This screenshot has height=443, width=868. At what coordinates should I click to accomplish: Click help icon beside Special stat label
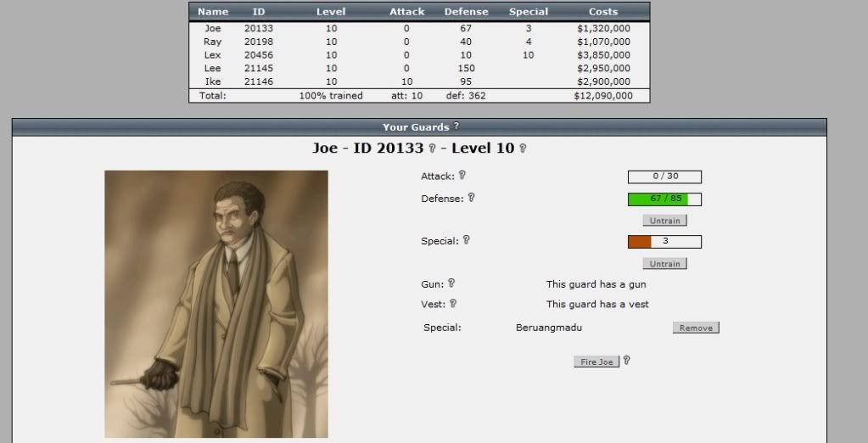click(x=466, y=240)
